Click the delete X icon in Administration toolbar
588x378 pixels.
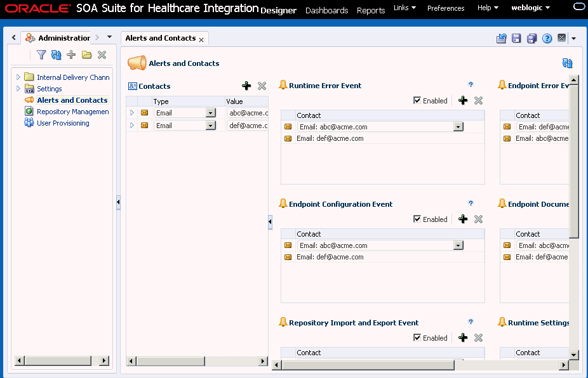tap(102, 55)
